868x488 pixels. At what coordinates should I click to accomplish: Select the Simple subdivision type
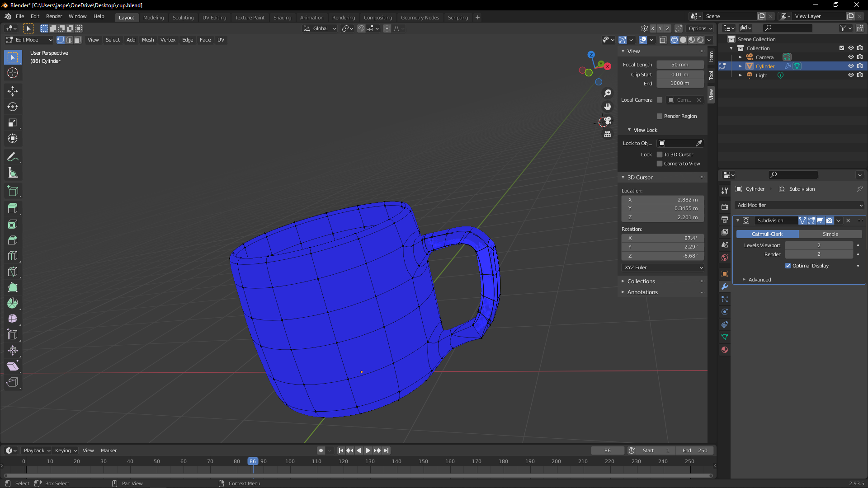(830, 234)
